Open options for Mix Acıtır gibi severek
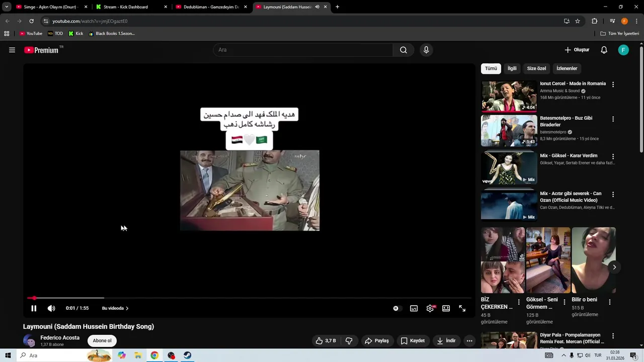Image resolution: width=644 pixels, height=362 pixels. [x=613, y=195]
